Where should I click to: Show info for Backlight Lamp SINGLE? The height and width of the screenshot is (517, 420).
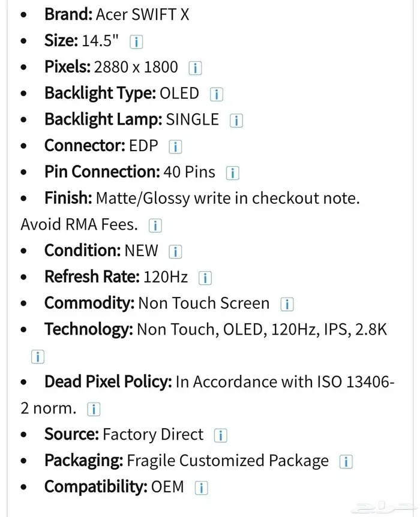pos(236,121)
